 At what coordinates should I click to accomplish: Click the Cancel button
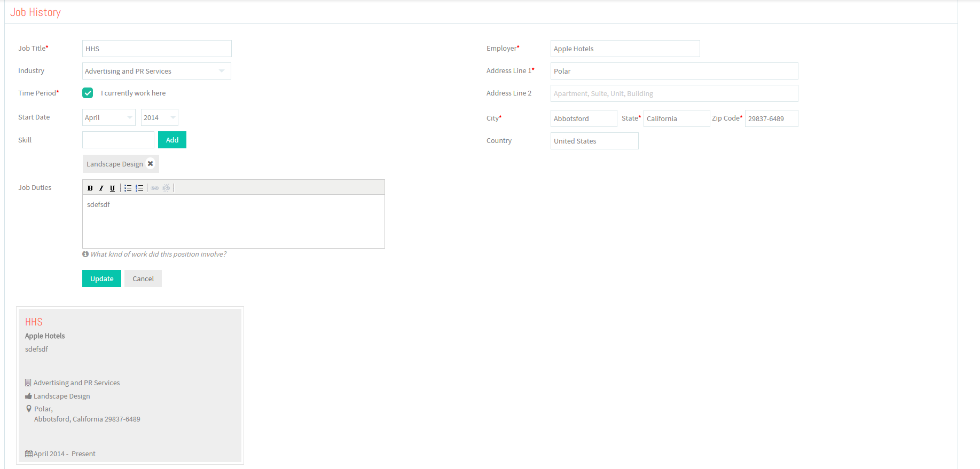[143, 279]
